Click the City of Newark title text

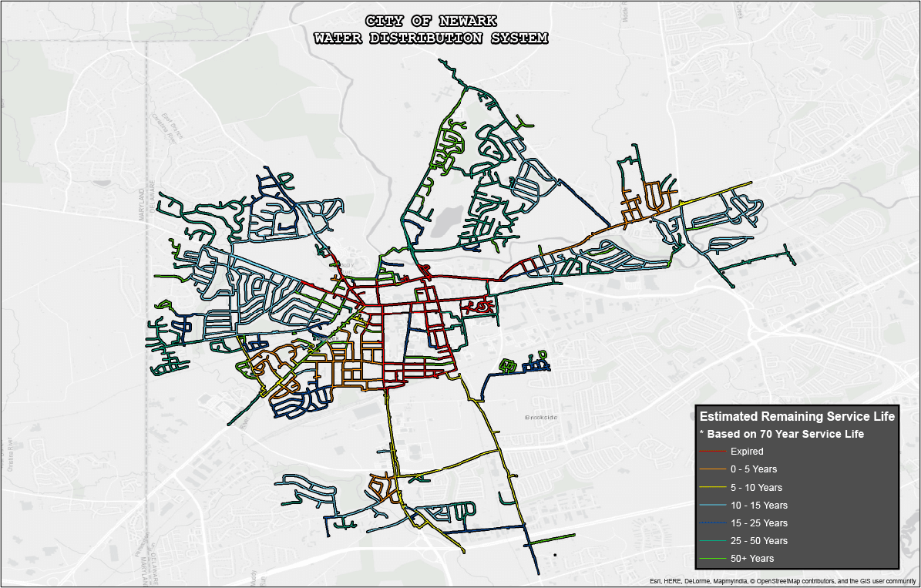coord(432,21)
